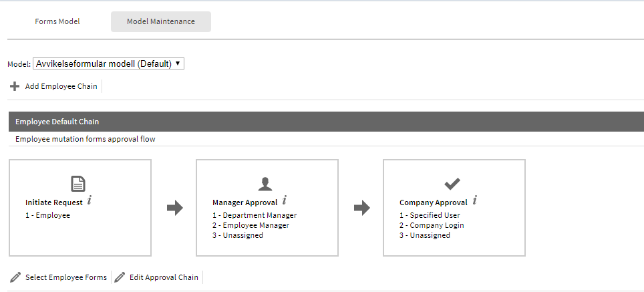Select the Model Maintenance tab
This screenshot has width=644, height=292.
161,21
